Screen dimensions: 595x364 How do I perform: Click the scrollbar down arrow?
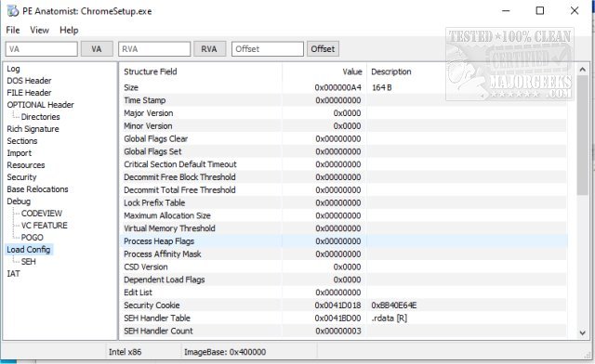point(583,333)
